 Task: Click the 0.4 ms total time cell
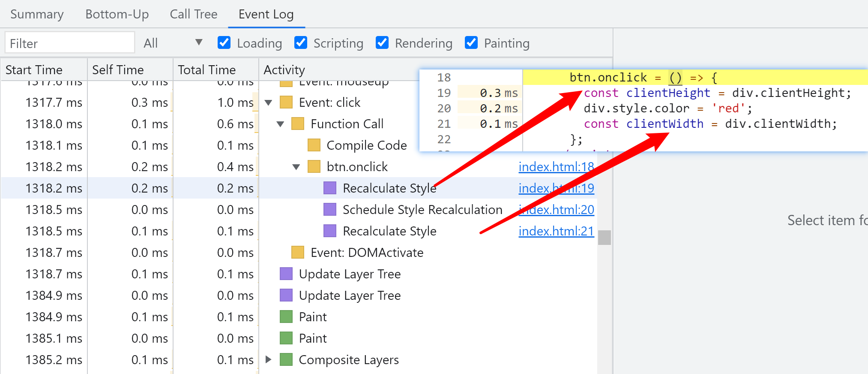point(235,167)
